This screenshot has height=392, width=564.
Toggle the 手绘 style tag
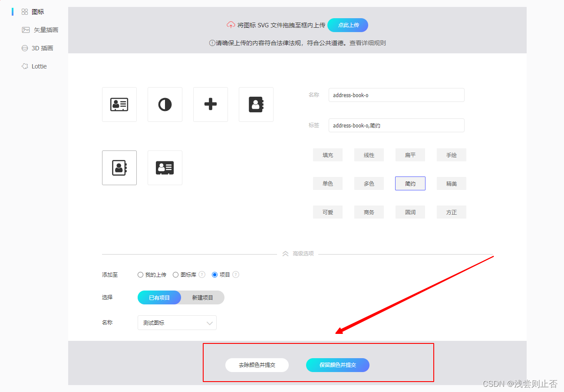coord(452,155)
